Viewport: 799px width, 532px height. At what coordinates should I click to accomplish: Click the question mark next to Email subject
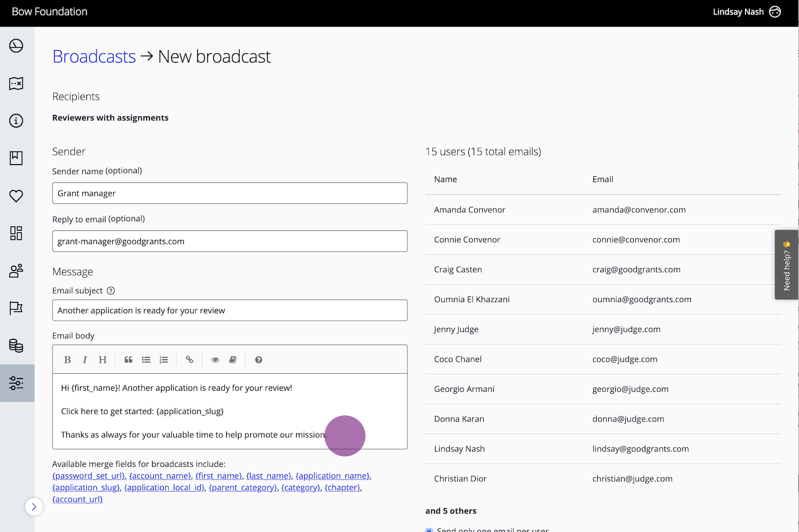pyautogui.click(x=111, y=291)
